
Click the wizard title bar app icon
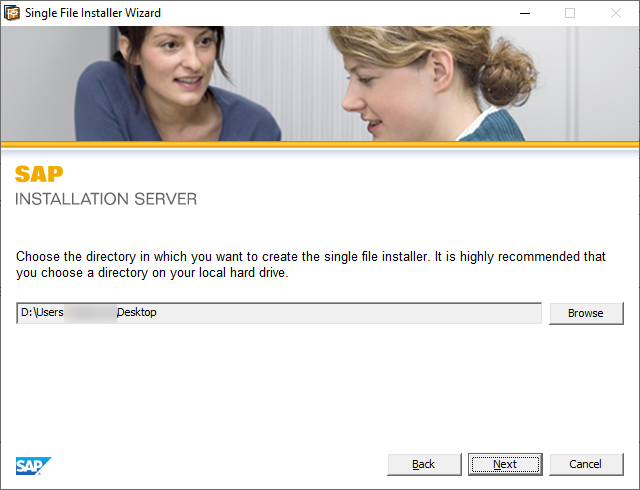click(12, 13)
